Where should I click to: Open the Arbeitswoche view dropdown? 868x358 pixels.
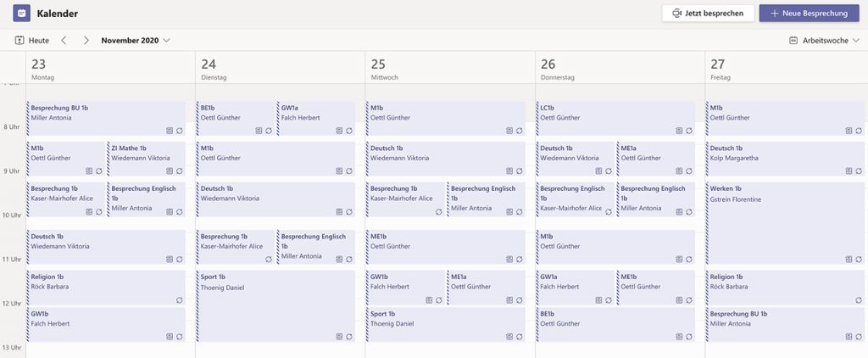824,41
